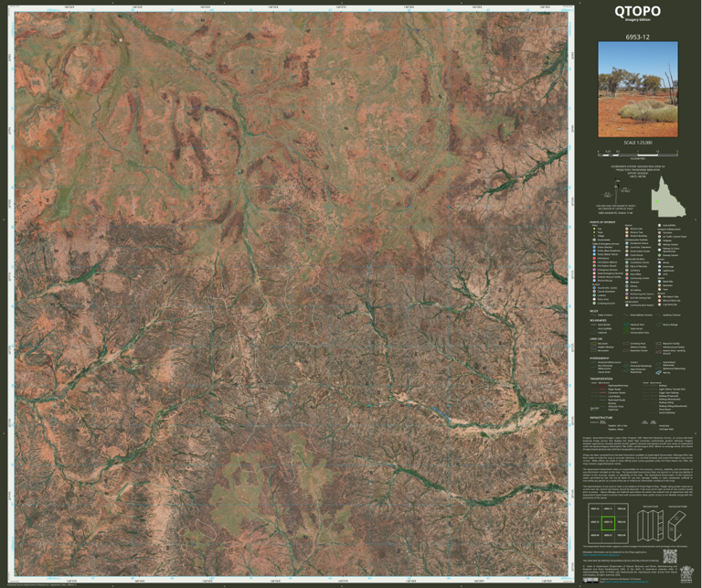Click the Nature Refuge boundary legend symbol
The image size is (702, 588).
(x=658, y=325)
